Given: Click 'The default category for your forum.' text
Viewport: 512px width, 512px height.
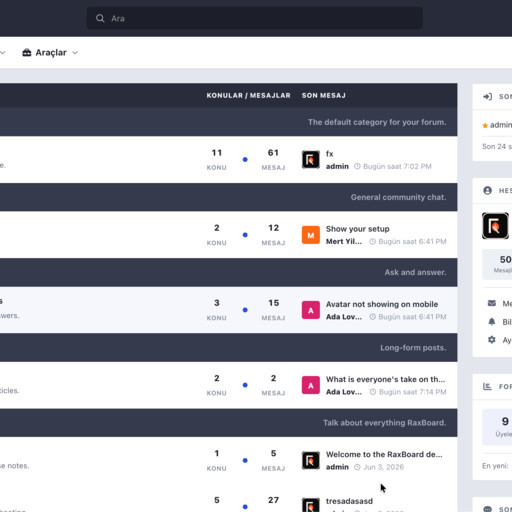Looking at the screenshot, I should coord(377,122).
